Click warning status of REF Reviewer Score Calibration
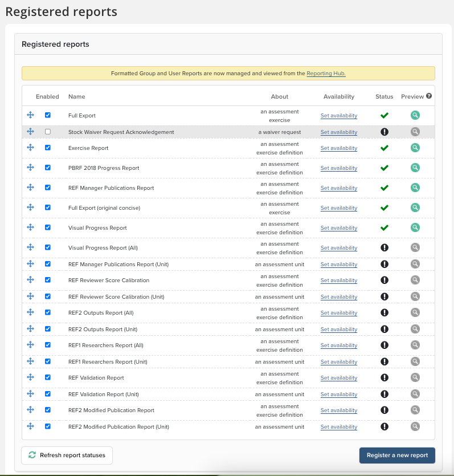This screenshot has width=454, height=476. 384,280
